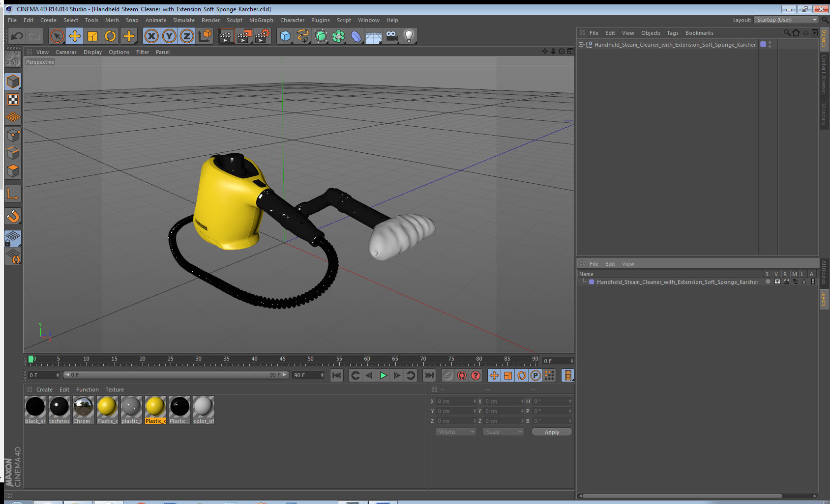Add a Light bulb object
This screenshot has height=504, width=830.
409,36
